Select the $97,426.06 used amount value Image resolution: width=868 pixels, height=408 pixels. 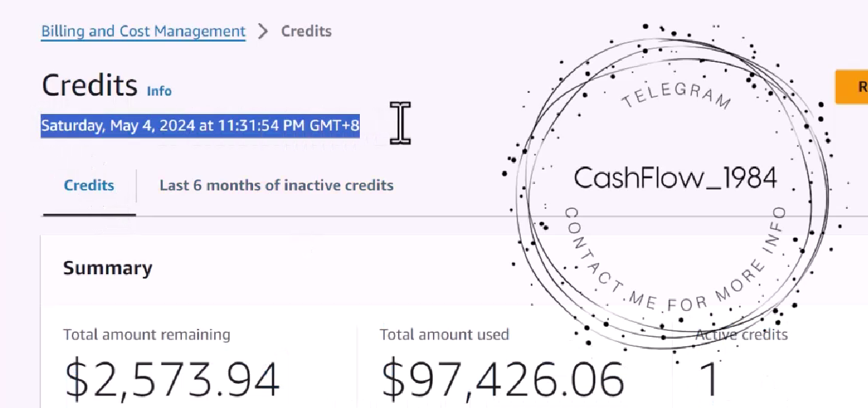(502, 380)
